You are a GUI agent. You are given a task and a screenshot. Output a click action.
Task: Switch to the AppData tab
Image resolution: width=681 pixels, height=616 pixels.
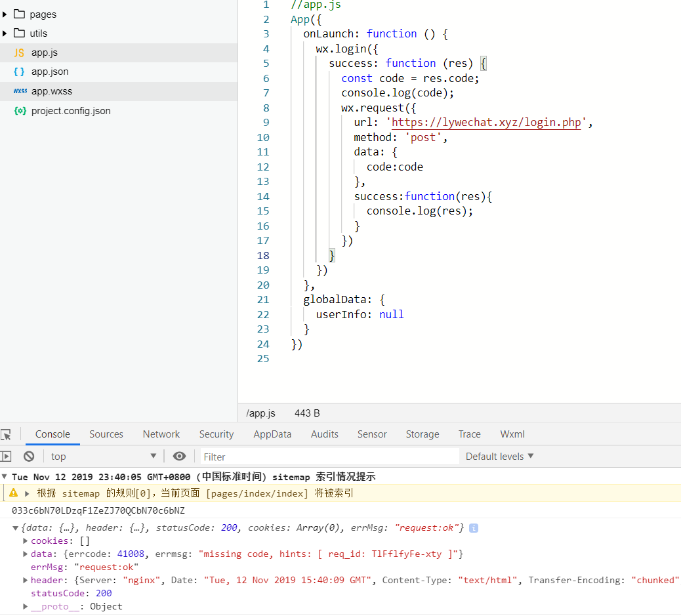click(x=272, y=434)
